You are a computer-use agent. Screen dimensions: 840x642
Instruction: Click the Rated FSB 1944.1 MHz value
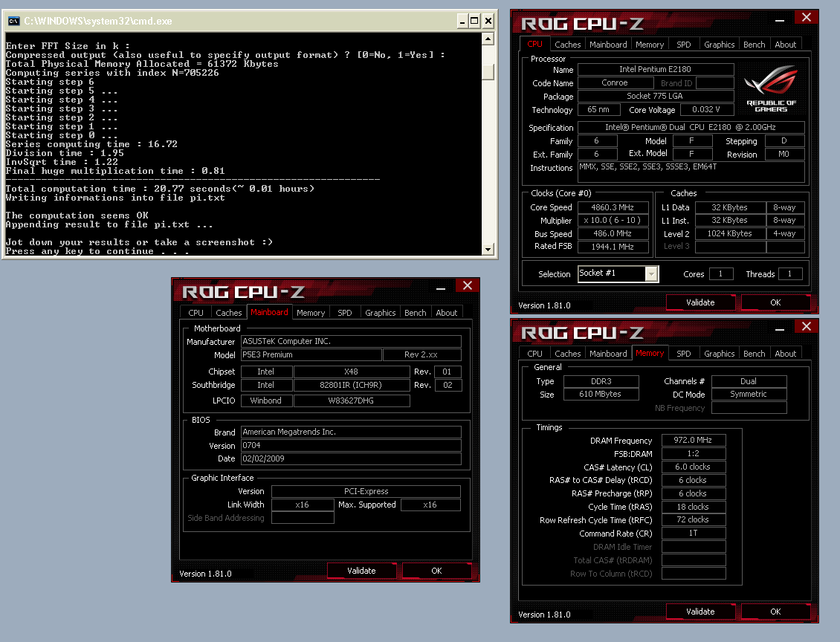click(613, 247)
